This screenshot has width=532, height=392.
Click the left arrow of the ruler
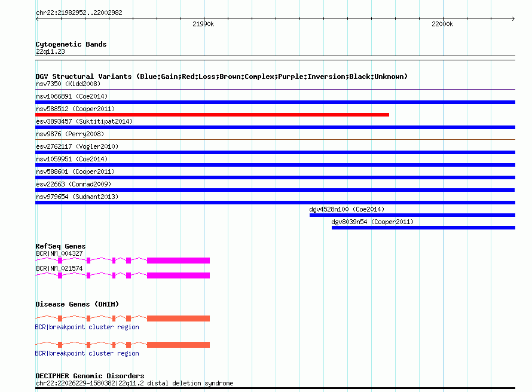tap(37, 19)
